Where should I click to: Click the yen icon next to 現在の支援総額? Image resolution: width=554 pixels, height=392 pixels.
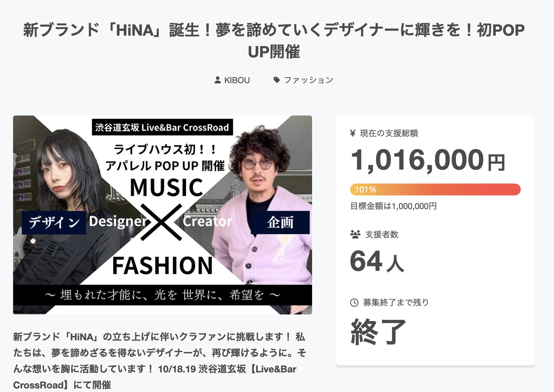click(353, 133)
